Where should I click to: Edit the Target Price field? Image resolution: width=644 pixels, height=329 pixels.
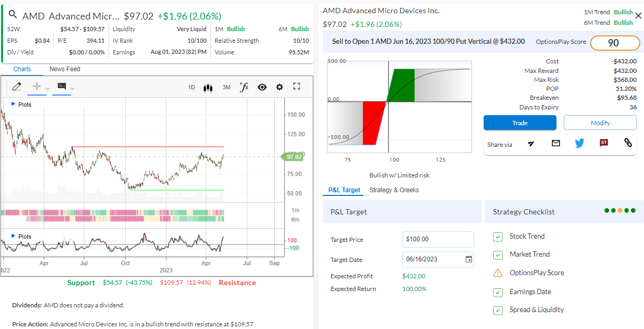pos(438,239)
